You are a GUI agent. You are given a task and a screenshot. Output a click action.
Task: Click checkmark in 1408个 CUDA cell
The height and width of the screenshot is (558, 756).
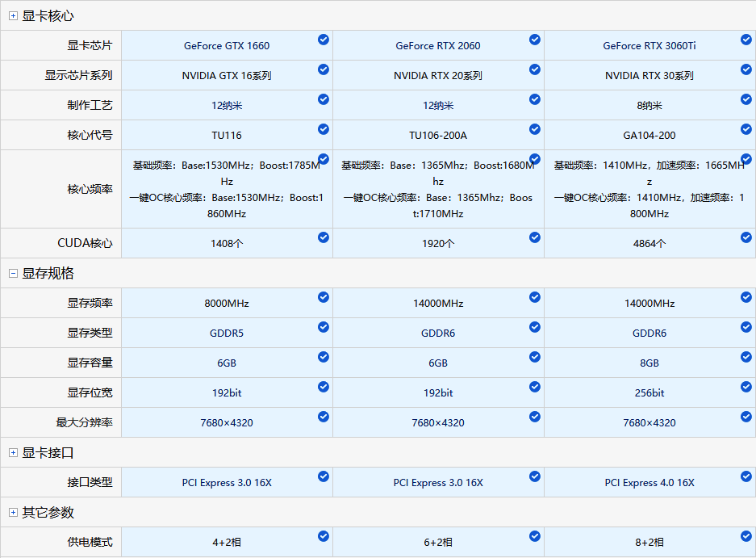click(x=324, y=237)
